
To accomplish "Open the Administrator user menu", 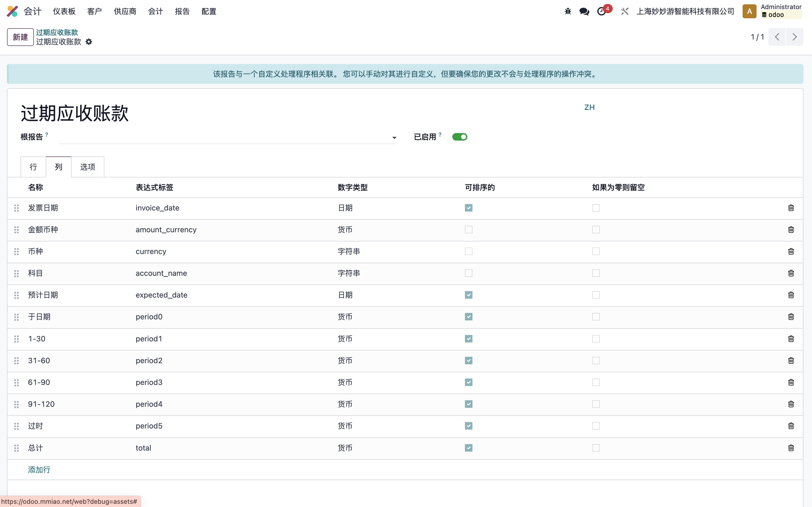I will 772,11.
